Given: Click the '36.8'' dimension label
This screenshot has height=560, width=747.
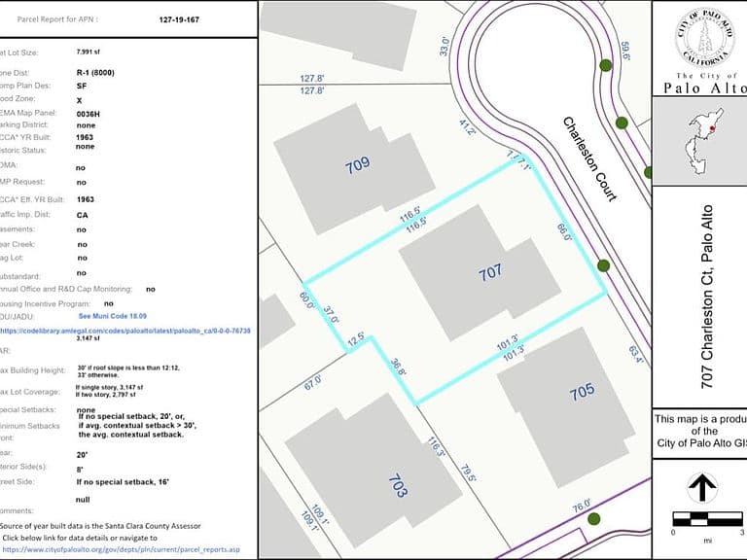Looking at the screenshot, I should (x=398, y=367).
